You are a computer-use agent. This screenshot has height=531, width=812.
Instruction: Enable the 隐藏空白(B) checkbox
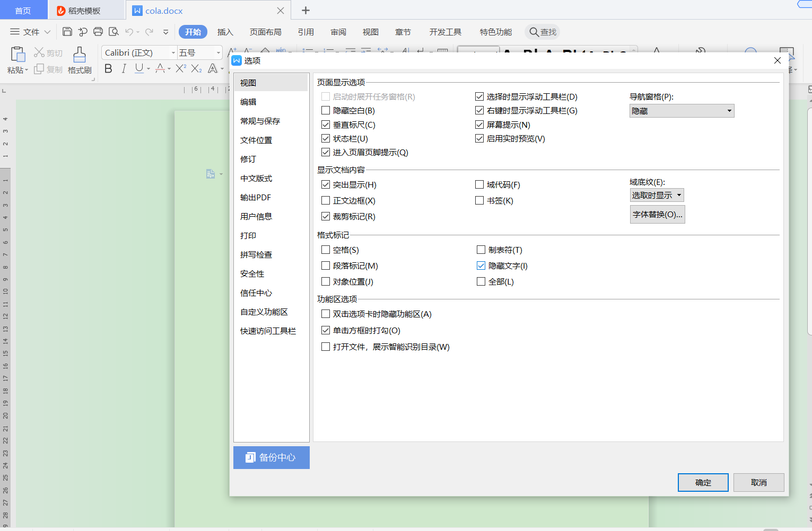326,111
